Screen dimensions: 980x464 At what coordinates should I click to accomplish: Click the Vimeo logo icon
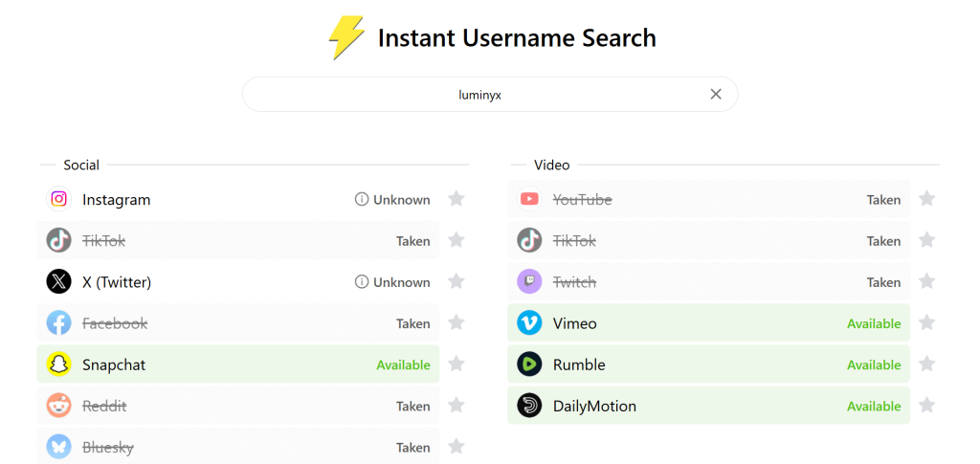point(529,323)
